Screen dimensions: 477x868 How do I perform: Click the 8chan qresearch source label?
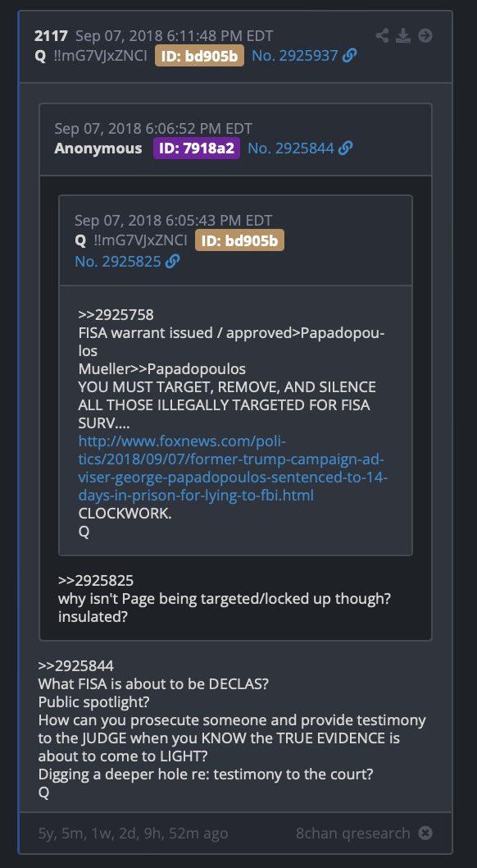click(x=353, y=833)
